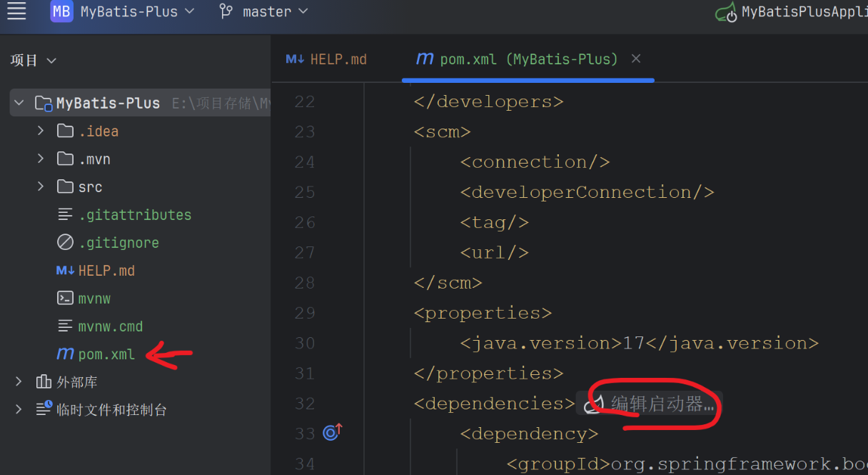Click the Maven icon beside pom.xml in tree
This screenshot has width=868, height=475.
click(x=66, y=354)
